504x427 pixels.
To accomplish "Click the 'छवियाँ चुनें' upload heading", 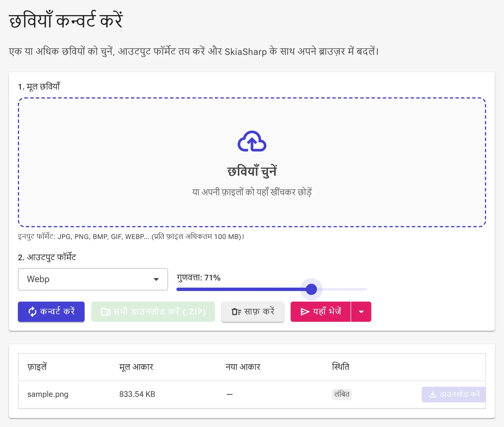I will [x=252, y=171].
